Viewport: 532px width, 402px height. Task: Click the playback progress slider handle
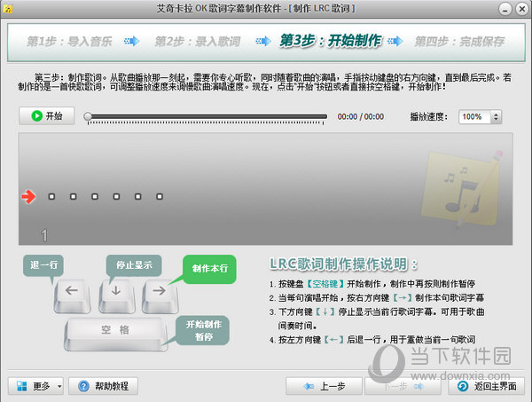click(88, 116)
